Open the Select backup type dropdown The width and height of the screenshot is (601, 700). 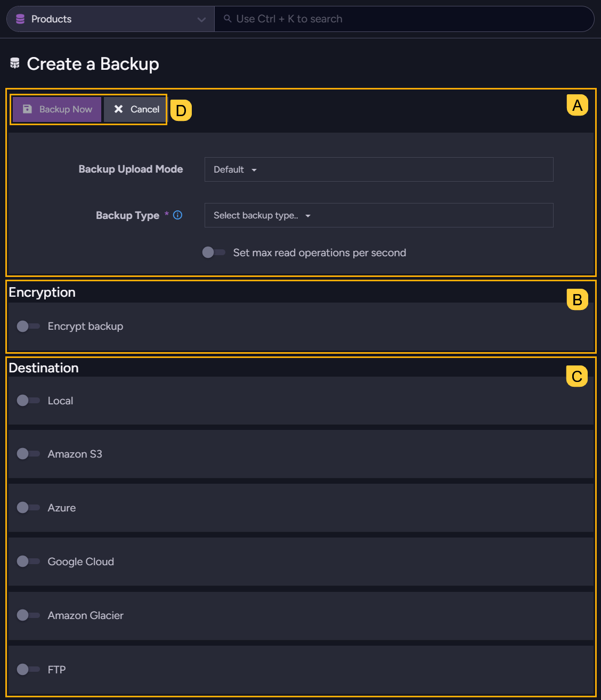(378, 215)
